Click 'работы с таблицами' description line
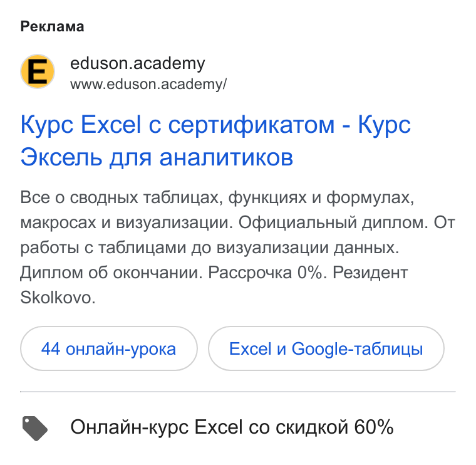The image size is (476, 465). tap(103, 248)
